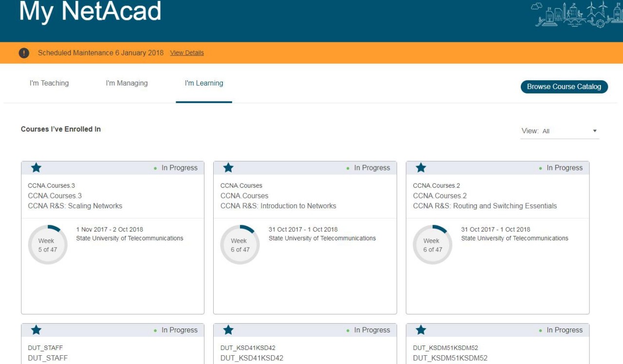
Task: Click In Progress status on CCNA.Courses.3 card
Action: [x=176, y=168]
